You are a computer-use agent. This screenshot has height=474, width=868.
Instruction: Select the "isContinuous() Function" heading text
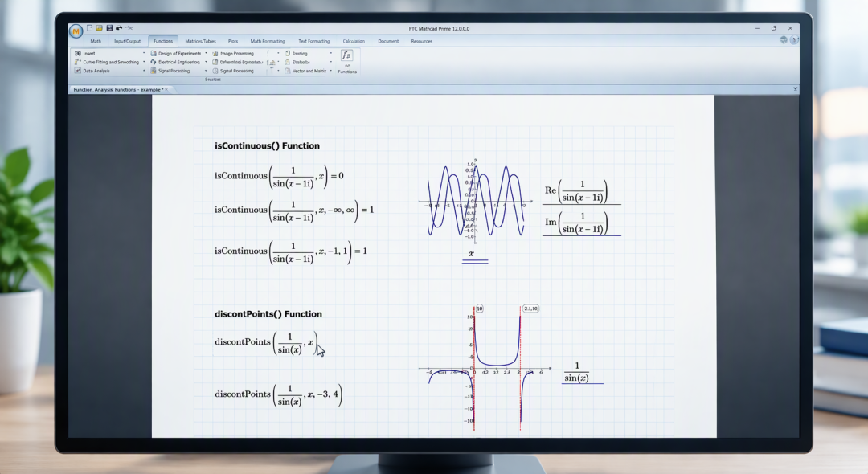click(267, 146)
